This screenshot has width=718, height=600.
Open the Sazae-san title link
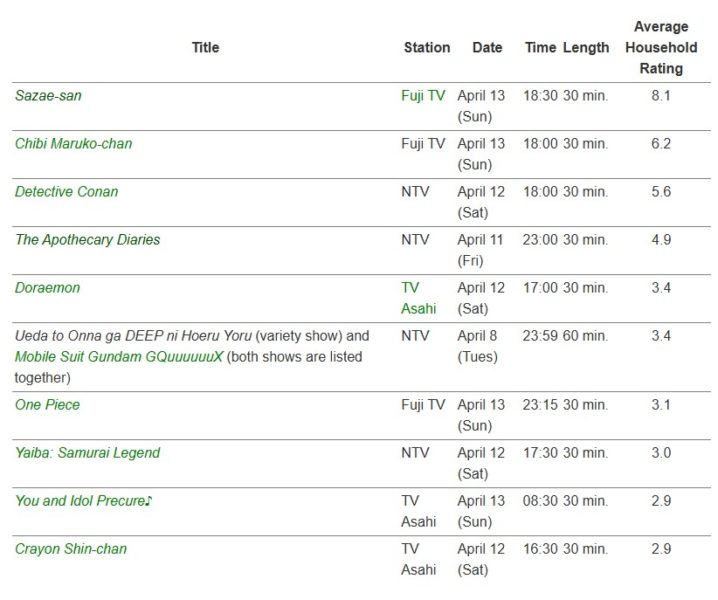pos(48,96)
